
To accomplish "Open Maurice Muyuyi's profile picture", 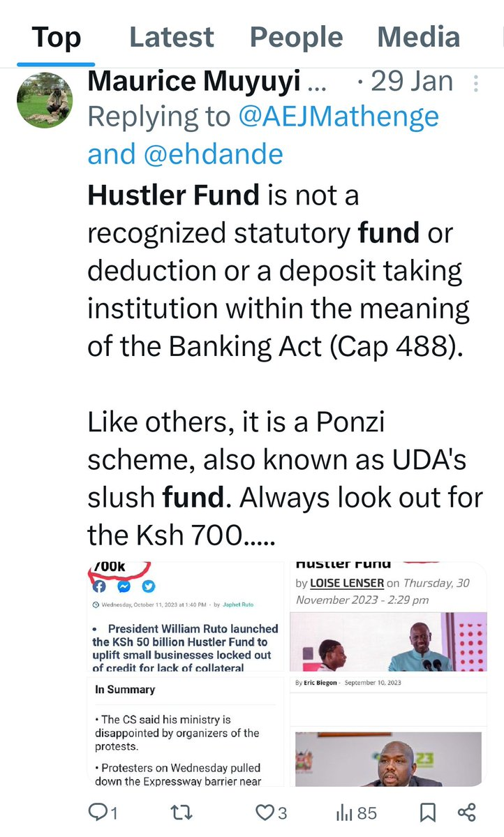I will [44, 99].
